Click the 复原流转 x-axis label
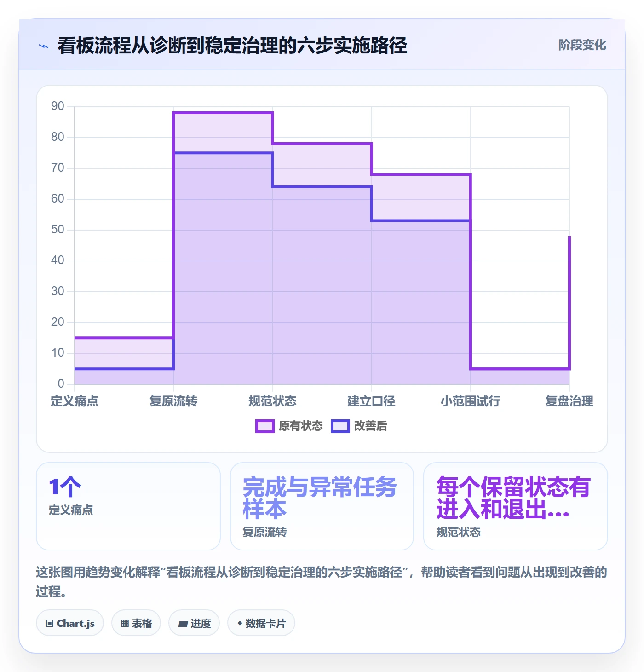Viewport: 644px width, 672px height. [173, 401]
